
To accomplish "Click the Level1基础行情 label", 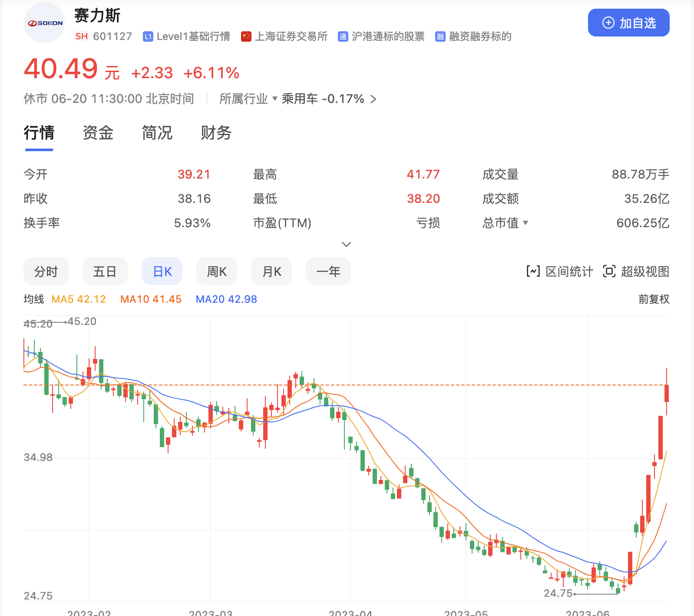I will point(193,36).
